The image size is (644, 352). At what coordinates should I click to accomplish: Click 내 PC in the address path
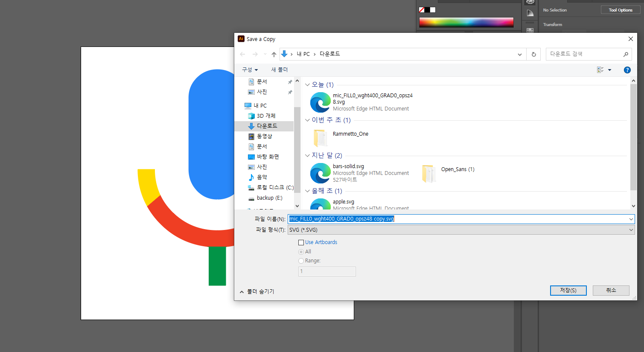(303, 54)
